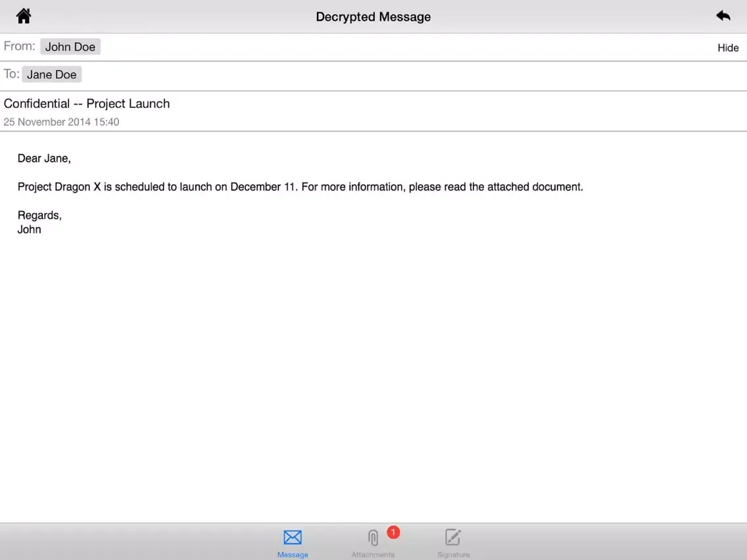Tap the red attachment count badge

(393, 532)
